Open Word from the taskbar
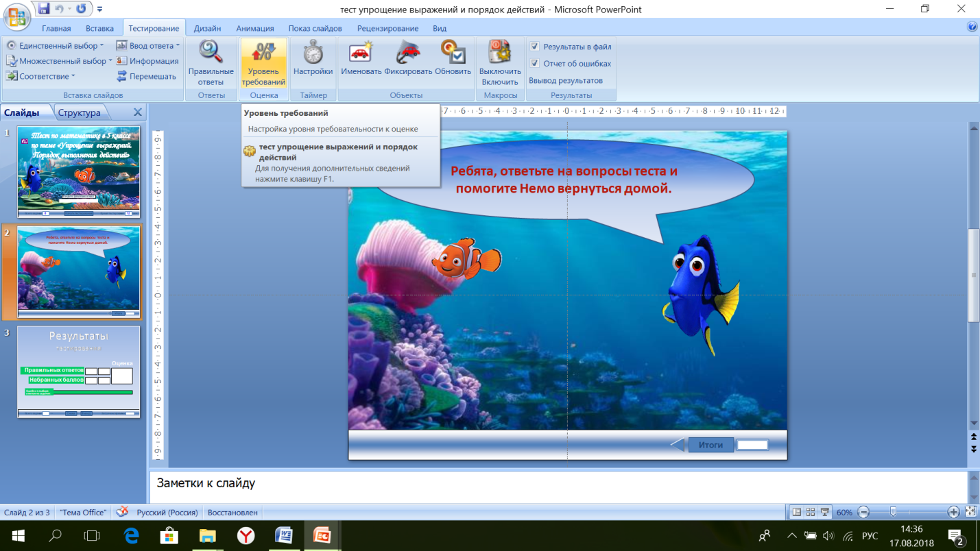This screenshot has height=551, width=980. pyautogui.click(x=284, y=535)
